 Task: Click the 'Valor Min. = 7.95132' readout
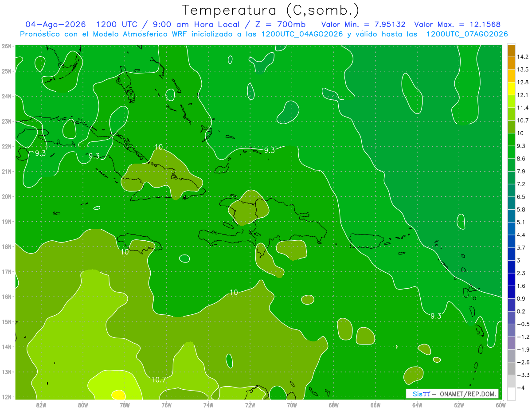coord(363,24)
